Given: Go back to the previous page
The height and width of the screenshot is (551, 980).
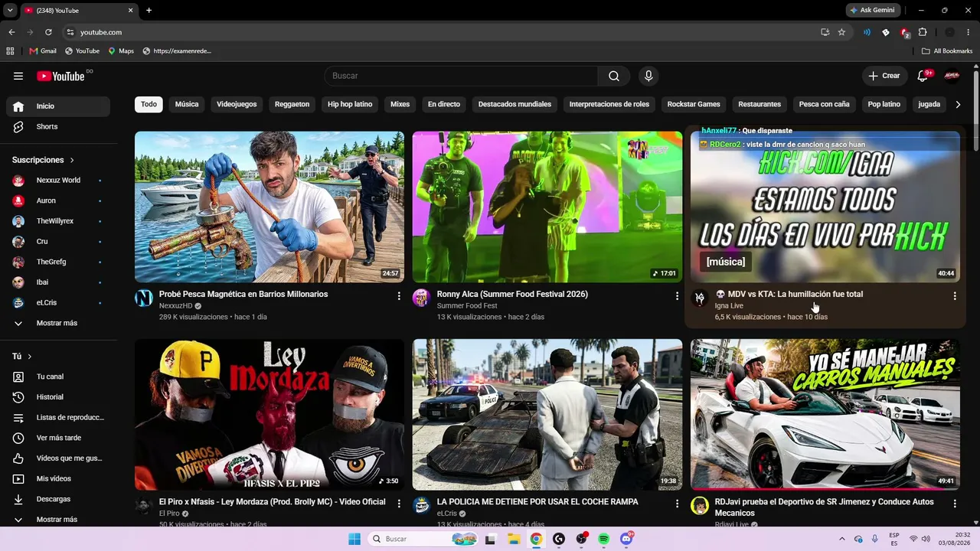Looking at the screenshot, I should point(11,32).
